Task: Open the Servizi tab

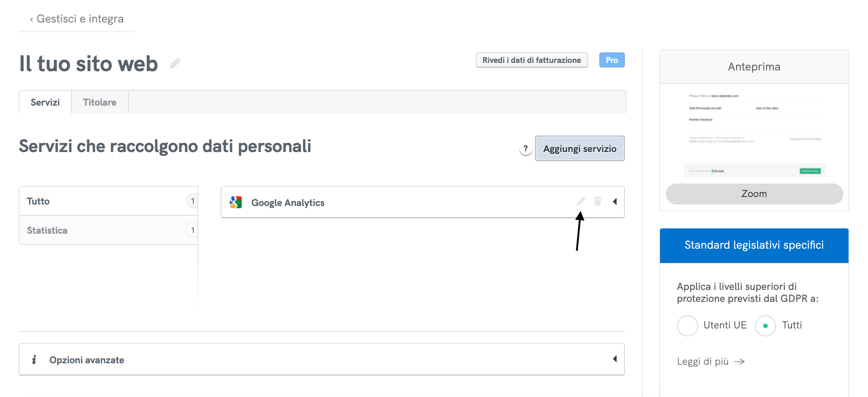Action: (45, 102)
